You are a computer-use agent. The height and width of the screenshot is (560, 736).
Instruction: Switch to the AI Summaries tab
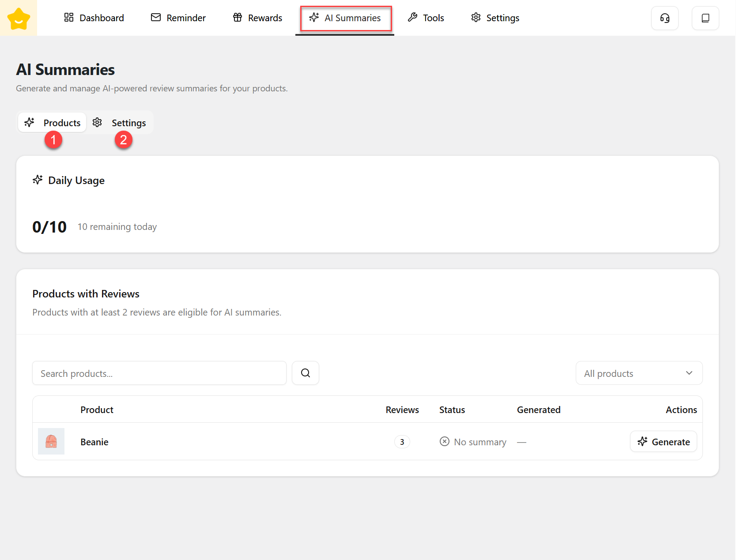tap(345, 18)
